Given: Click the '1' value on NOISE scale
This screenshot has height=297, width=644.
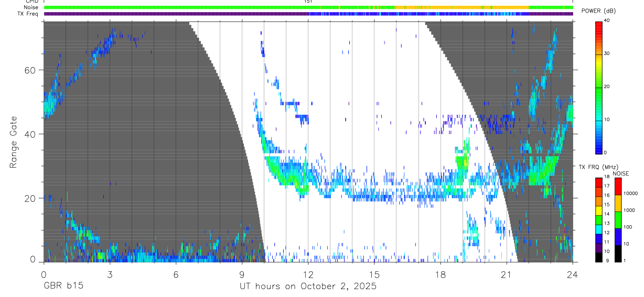Looking at the screenshot, I should 625,261.
